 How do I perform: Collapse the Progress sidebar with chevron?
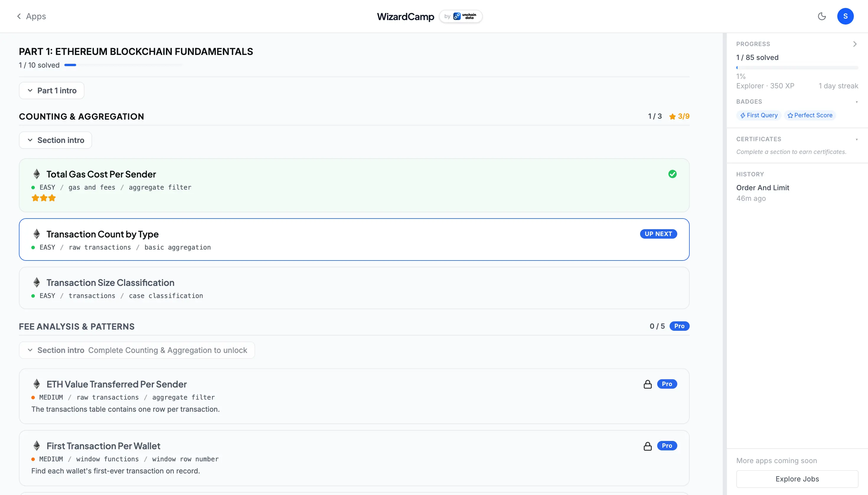coord(855,44)
